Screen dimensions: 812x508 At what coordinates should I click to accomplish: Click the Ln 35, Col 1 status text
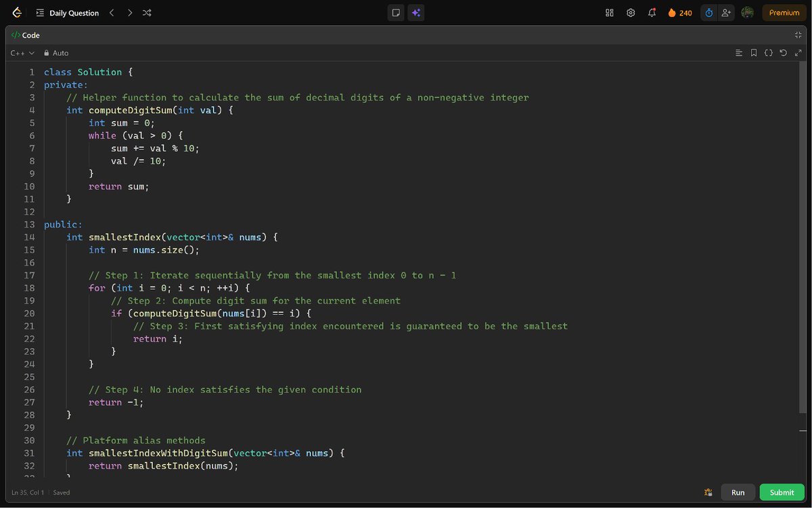[x=28, y=492]
